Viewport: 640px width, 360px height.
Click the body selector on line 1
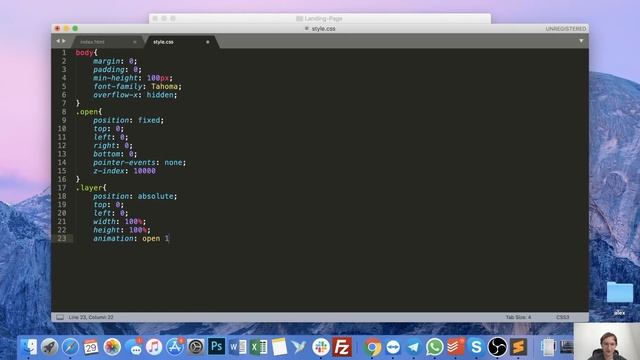[84, 53]
